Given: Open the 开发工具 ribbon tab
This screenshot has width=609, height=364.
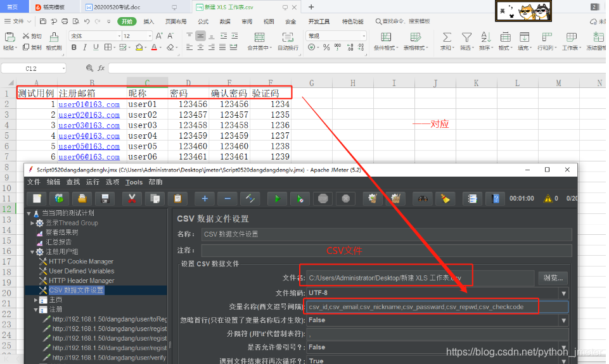Looking at the screenshot, I should pyautogui.click(x=319, y=22).
